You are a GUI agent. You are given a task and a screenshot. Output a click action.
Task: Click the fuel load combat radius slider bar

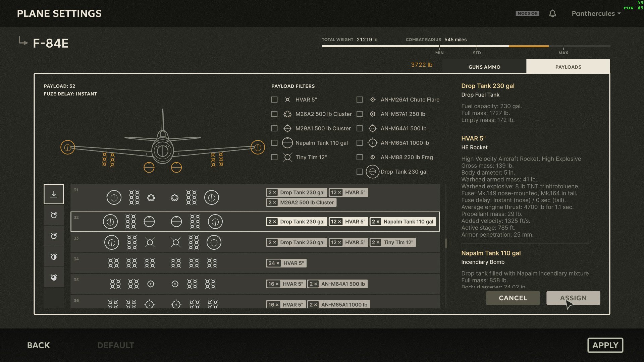466,46
